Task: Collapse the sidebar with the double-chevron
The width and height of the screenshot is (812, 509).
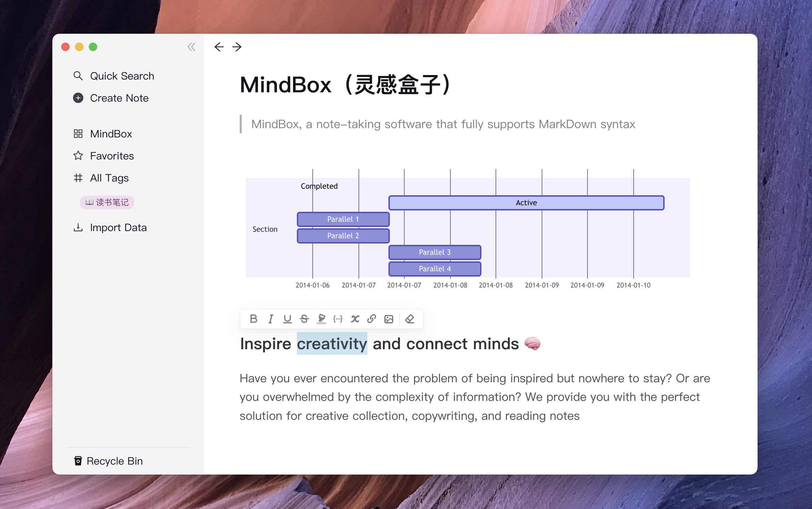Action: click(191, 47)
